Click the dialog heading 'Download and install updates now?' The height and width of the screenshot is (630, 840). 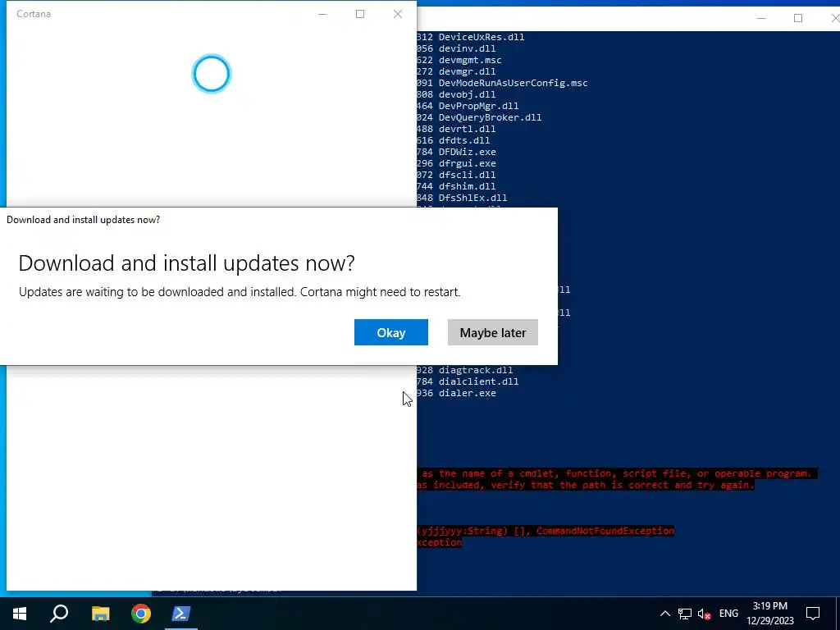coord(186,263)
